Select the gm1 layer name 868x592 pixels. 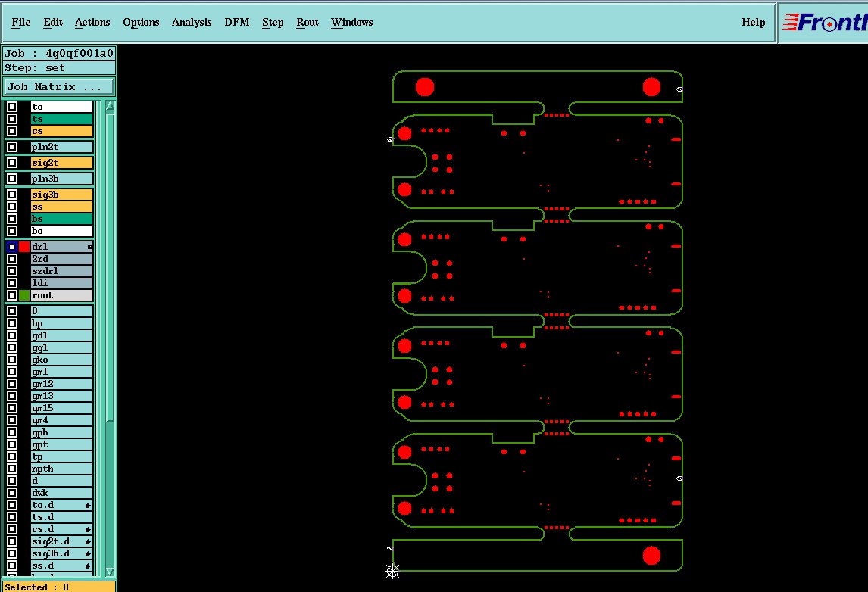pyautogui.click(x=61, y=372)
